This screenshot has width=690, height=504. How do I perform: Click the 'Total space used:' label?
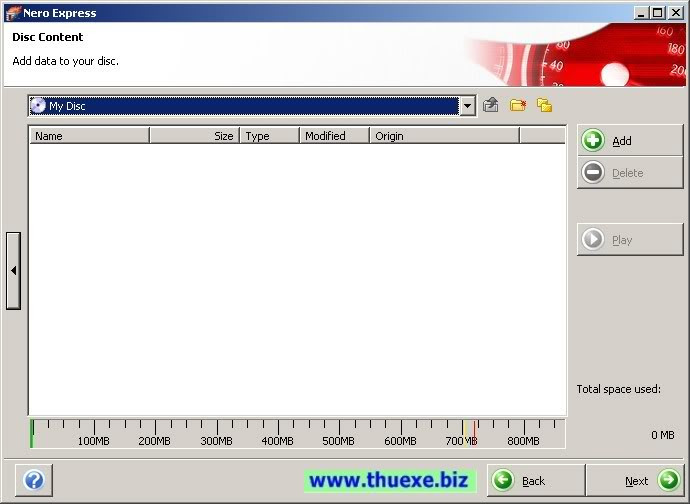pyautogui.click(x=619, y=389)
